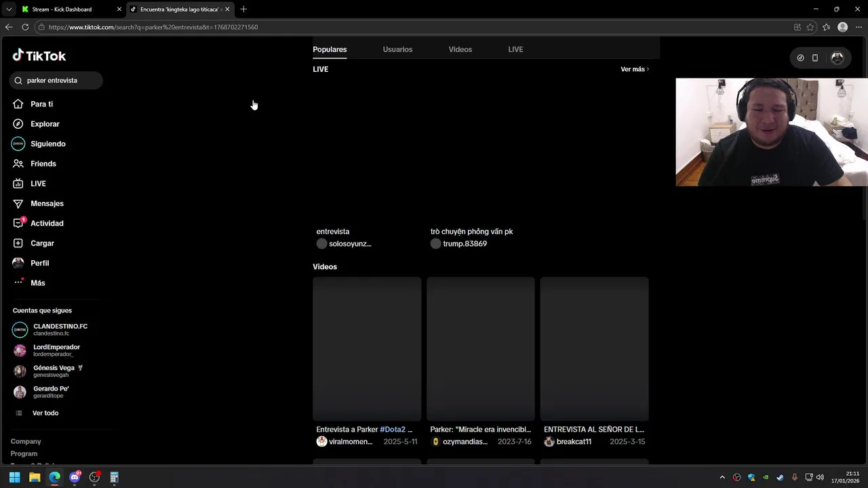The image size is (868, 488).
Task: Open the Favorites list icon
Action: coord(826,27)
